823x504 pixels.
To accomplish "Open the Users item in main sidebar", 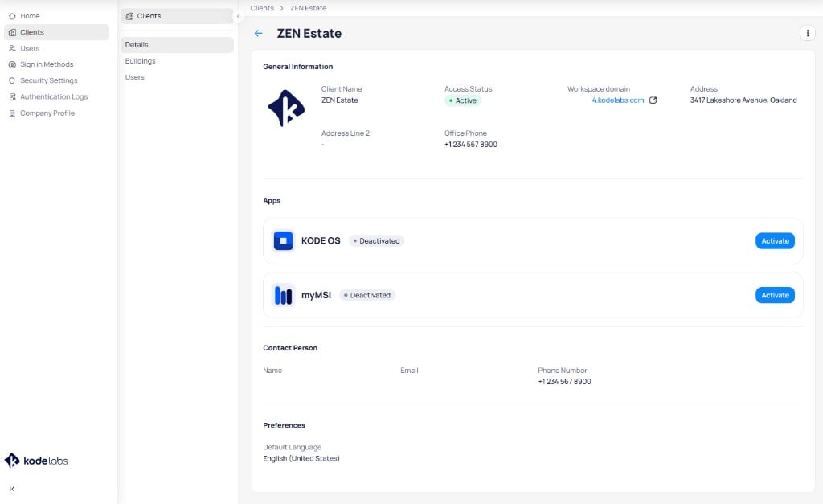I will [57, 48].
